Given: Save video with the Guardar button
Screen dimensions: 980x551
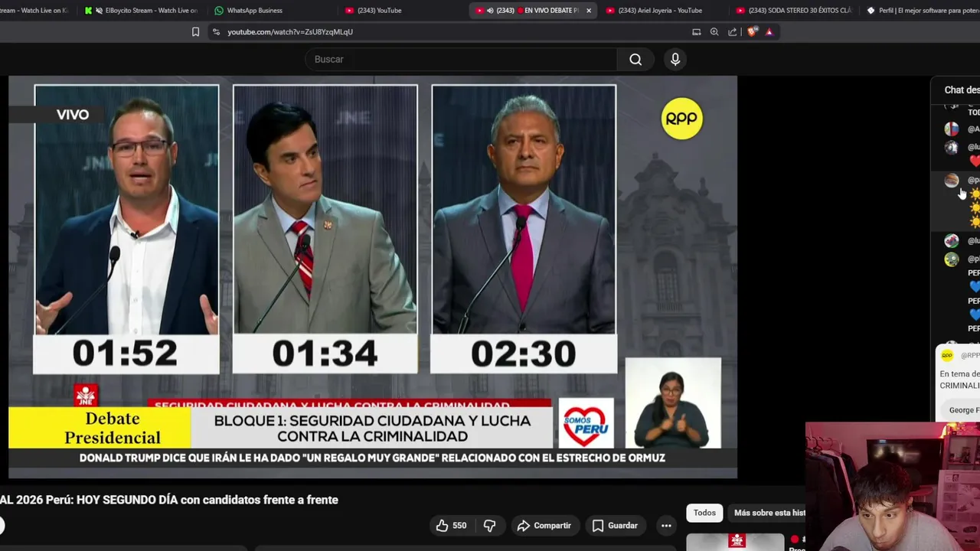Looking at the screenshot, I should click(x=615, y=526).
